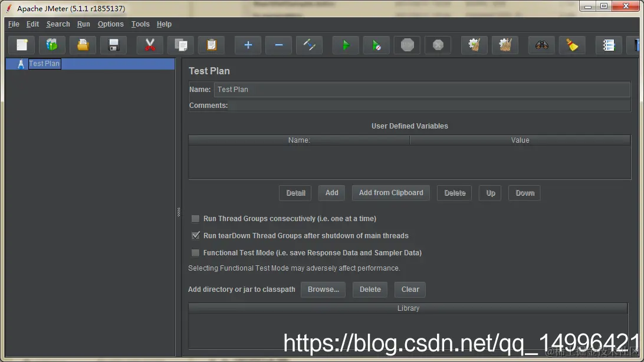Screen dimensions: 644x362
Task: Click the Add variable button
Action: [x=332, y=193]
